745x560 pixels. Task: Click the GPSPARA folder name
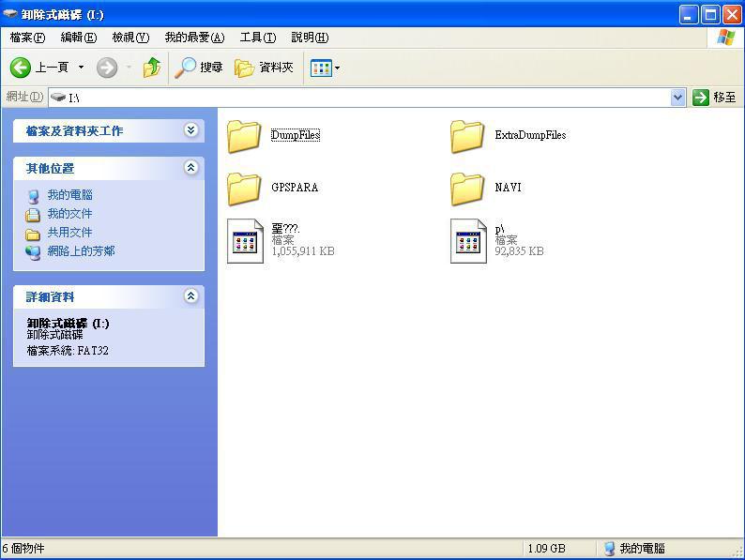click(x=295, y=188)
